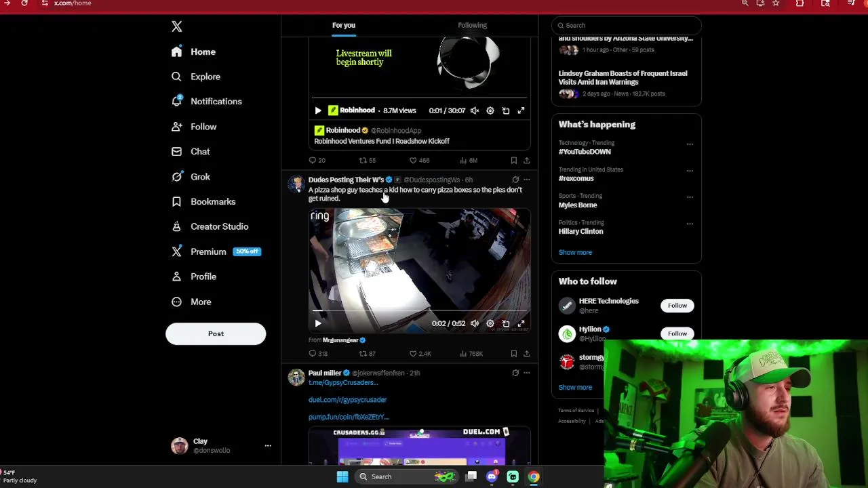The width and height of the screenshot is (868, 488).
Task: Open Robinhood video settings gear
Action: (x=490, y=110)
